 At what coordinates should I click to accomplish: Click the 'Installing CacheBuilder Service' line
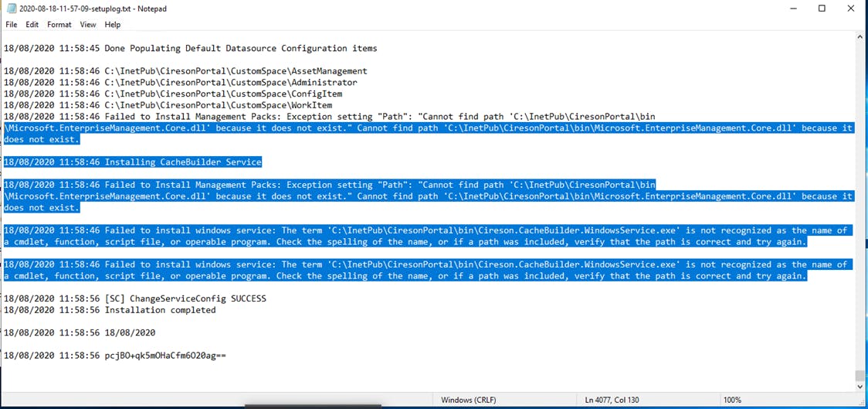click(x=133, y=162)
